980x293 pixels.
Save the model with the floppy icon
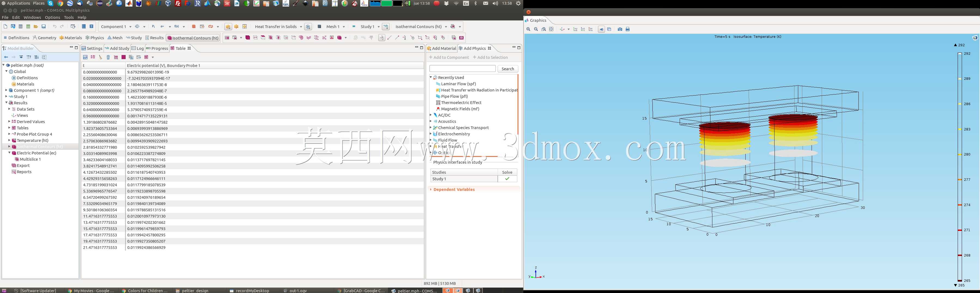pyautogui.click(x=44, y=27)
